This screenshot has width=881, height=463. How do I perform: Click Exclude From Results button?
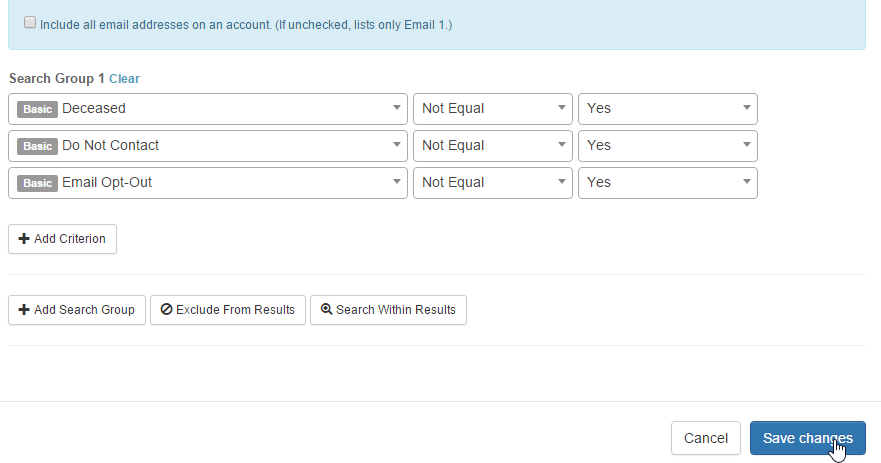(x=228, y=310)
